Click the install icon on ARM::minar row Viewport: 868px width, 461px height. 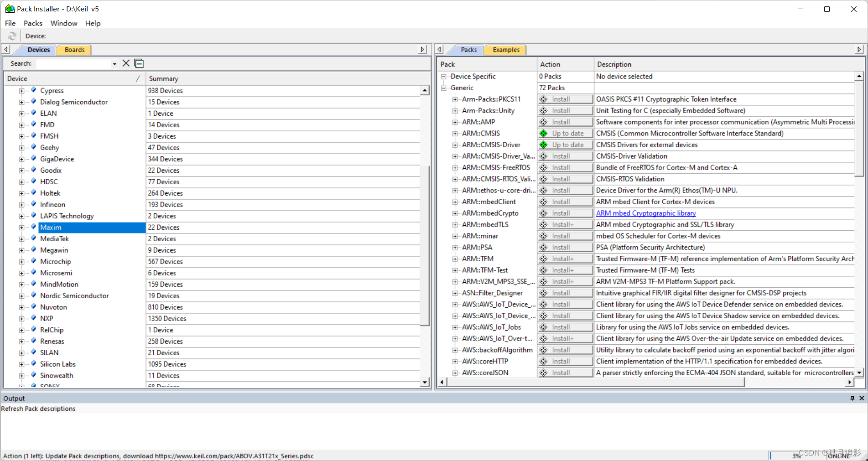pyautogui.click(x=544, y=236)
